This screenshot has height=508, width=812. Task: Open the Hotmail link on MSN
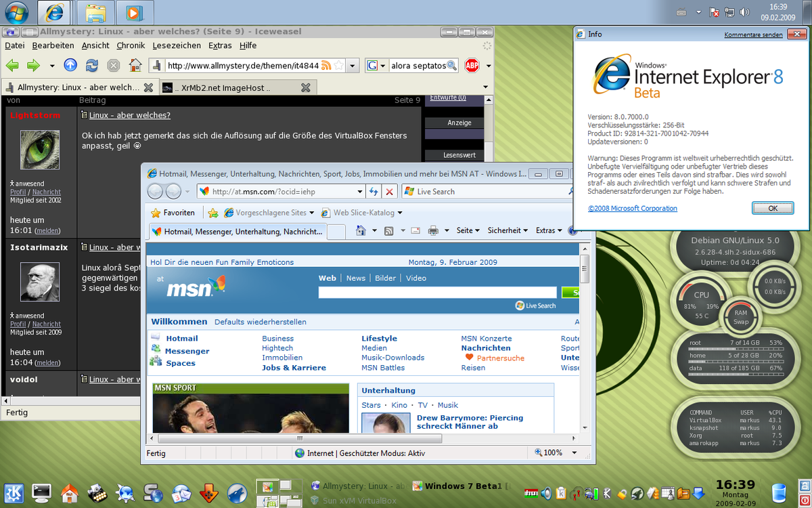[182, 339]
